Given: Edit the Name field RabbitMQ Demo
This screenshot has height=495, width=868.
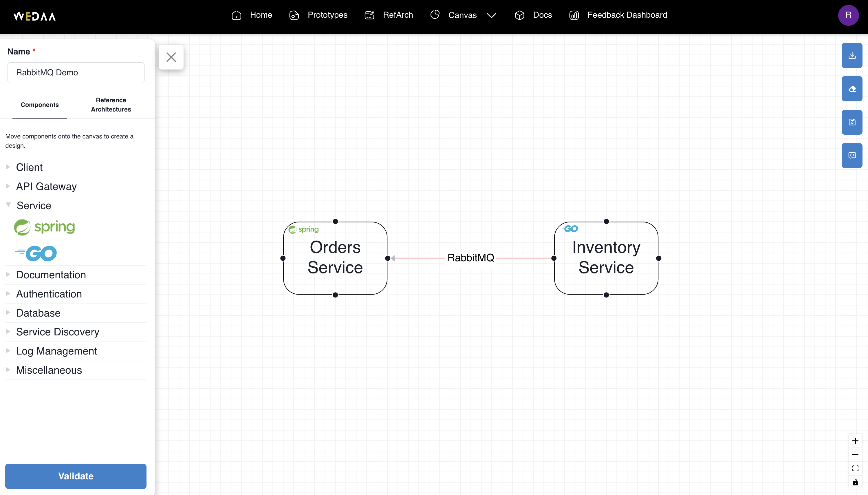Looking at the screenshot, I should [x=76, y=72].
